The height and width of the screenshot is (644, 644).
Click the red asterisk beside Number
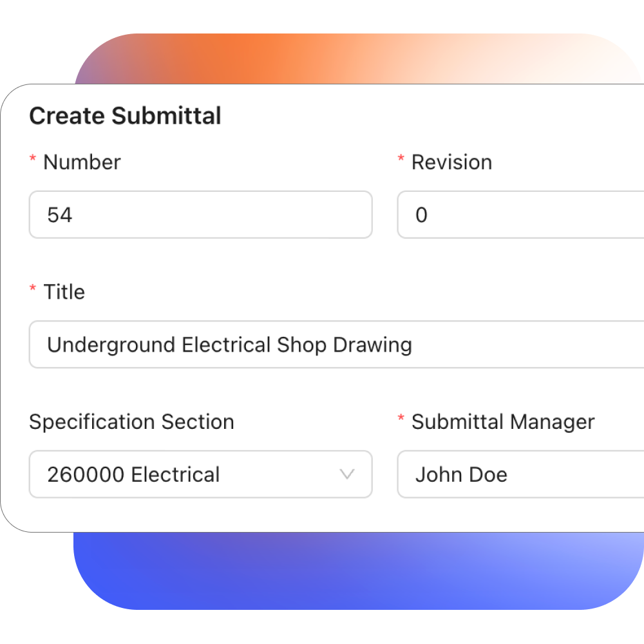(x=33, y=160)
